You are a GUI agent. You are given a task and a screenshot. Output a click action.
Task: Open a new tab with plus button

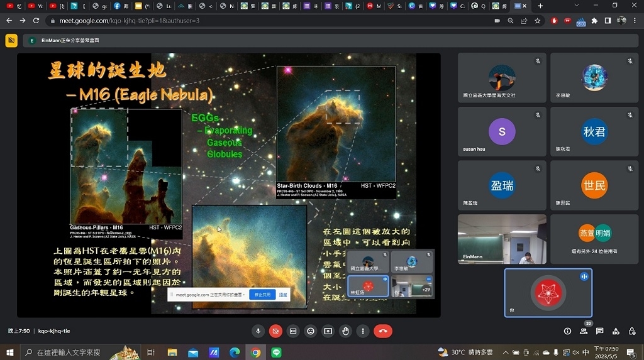point(540,6)
